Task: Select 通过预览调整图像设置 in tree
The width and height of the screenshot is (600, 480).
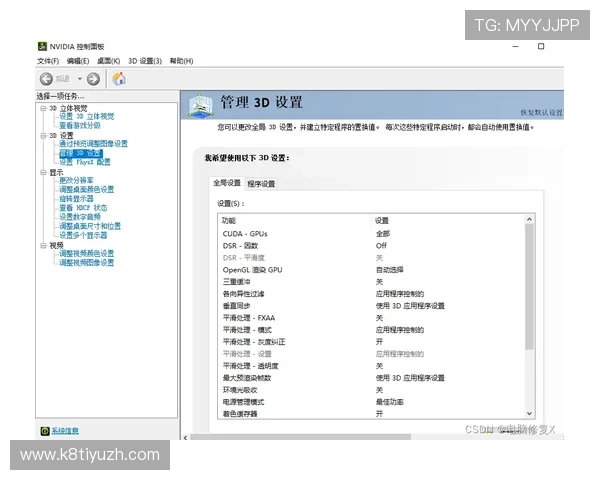Action: pos(93,144)
